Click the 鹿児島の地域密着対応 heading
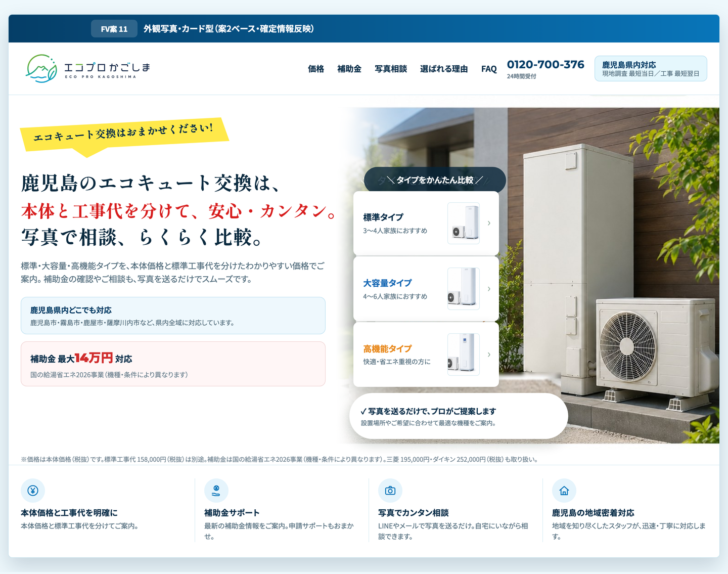 [x=593, y=513]
